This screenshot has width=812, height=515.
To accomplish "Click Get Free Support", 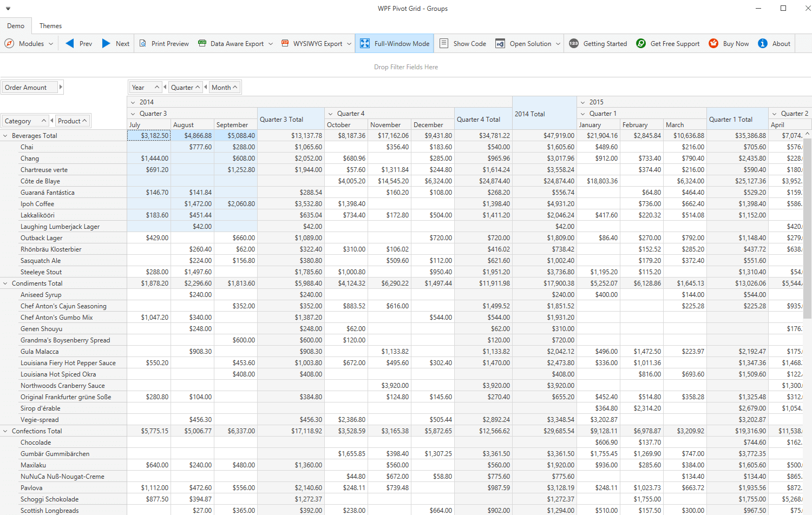I will click(668, 43).
